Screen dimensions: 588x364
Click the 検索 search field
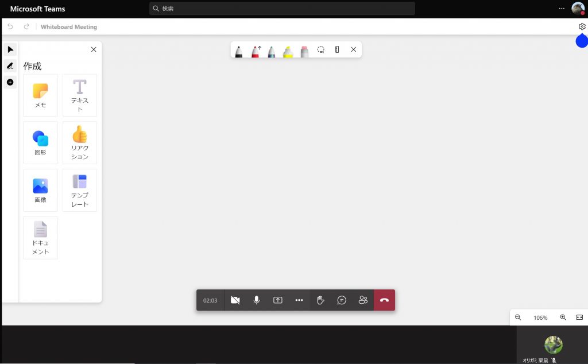(x=282, y=9)
